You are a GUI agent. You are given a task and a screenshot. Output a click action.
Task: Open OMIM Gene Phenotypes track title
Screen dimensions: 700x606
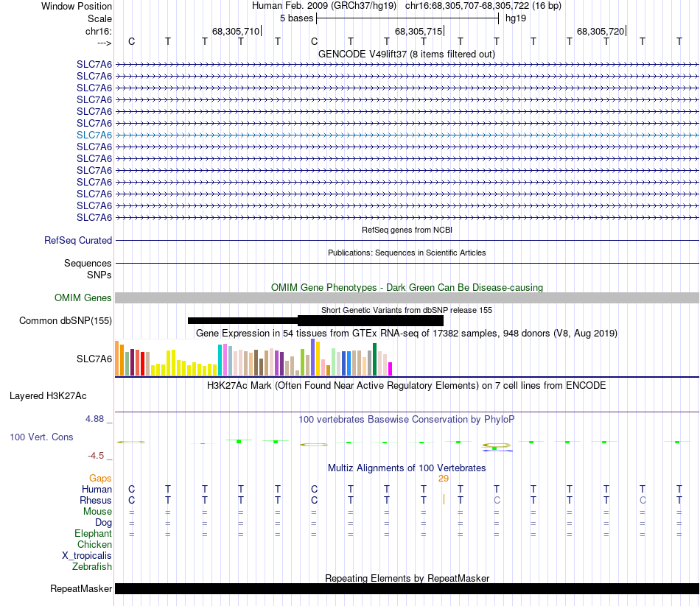tap(407, 287)
